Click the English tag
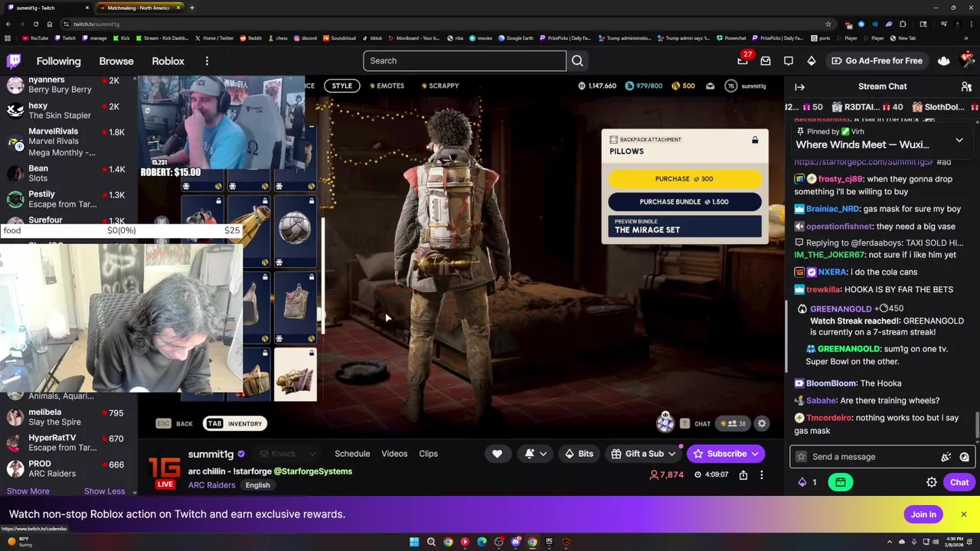980x551 pixels. click(257, 485)
